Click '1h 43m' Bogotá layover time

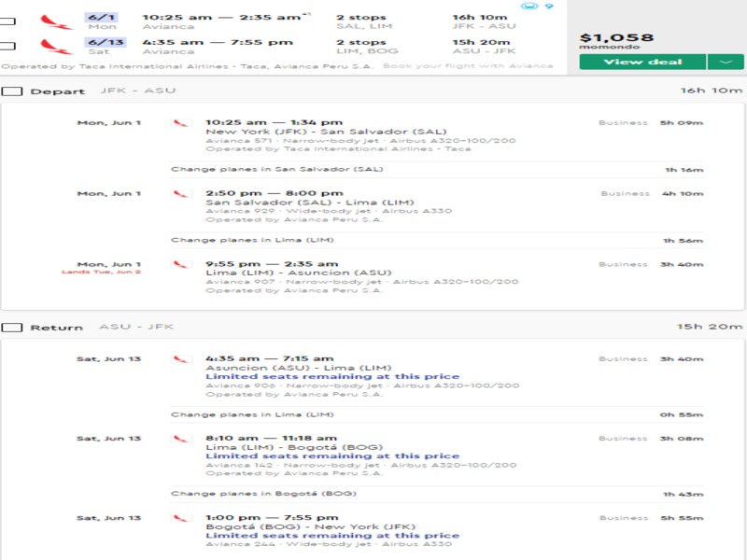pos(683,495)
